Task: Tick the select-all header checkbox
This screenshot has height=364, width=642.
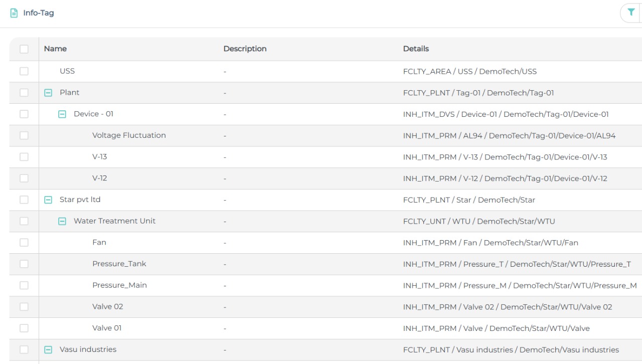Action: [x=24, y=49]
